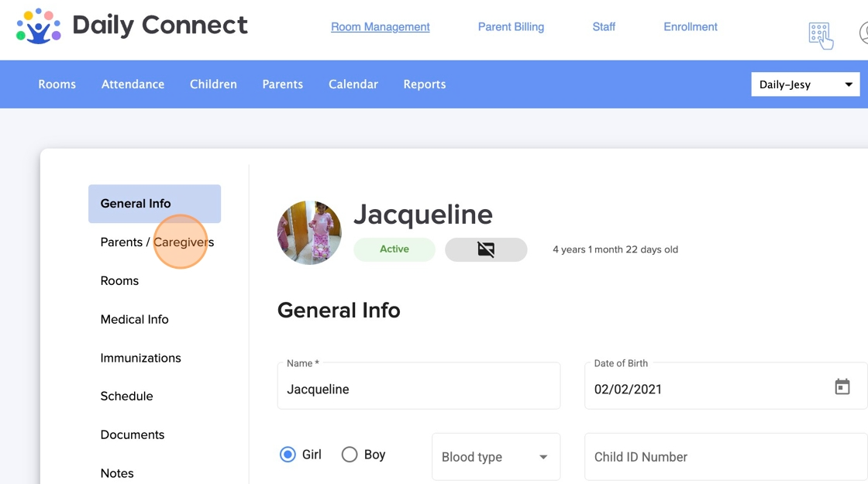Open the Reports tab
The image size is (868, 484).
click(x=425, y=84)
